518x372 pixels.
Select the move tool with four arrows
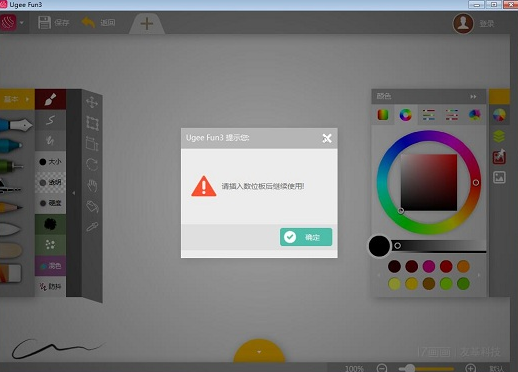[x=92, y=102]
